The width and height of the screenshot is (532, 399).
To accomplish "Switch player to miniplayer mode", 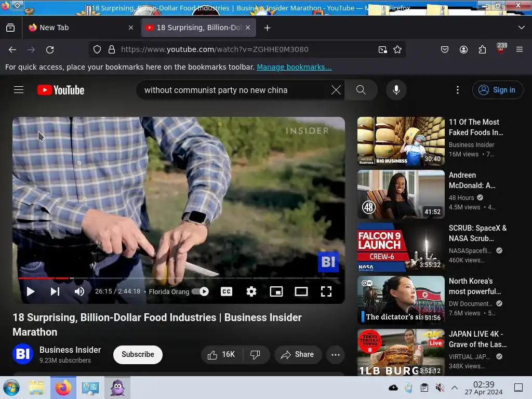I will [x=276, y=291].
